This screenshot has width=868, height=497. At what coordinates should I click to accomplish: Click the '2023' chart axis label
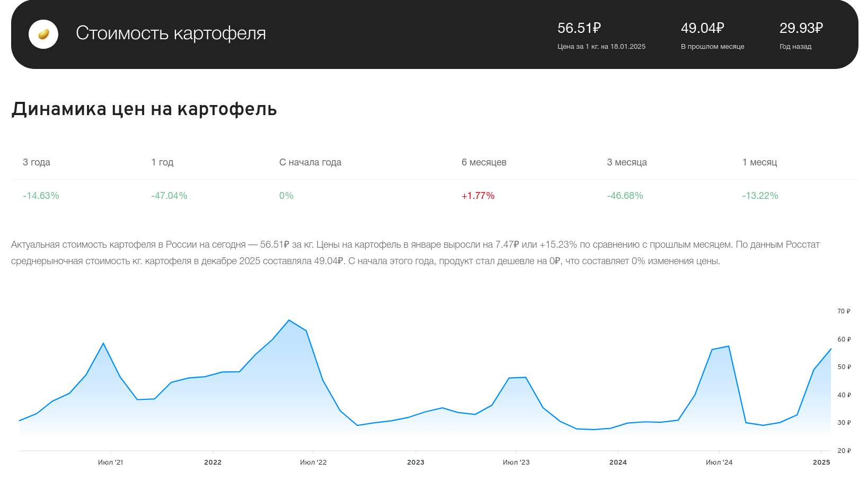point(415,463)
